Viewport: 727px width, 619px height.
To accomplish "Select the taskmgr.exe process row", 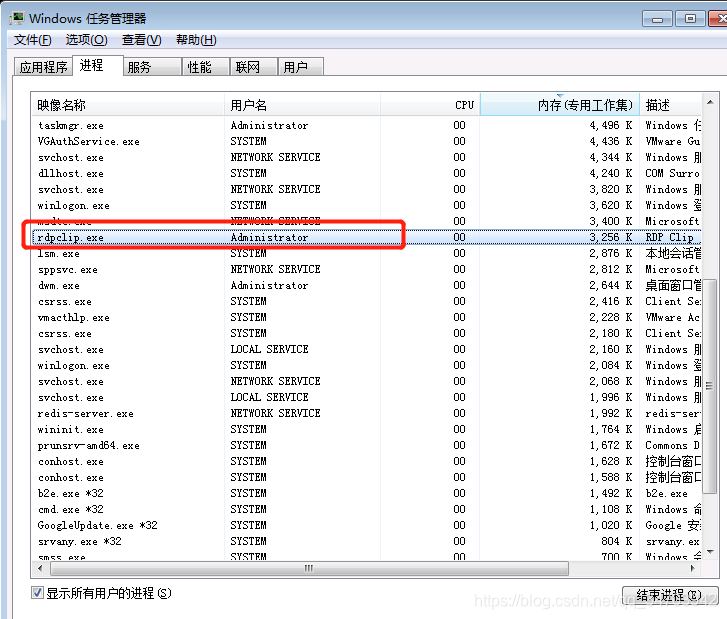I will click(x=366, y=125).
